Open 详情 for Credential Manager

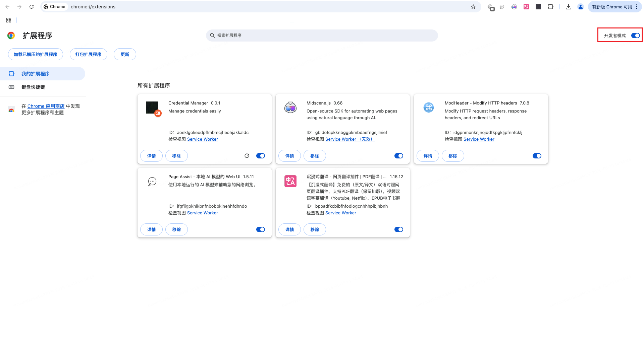(x=151, y=156)
